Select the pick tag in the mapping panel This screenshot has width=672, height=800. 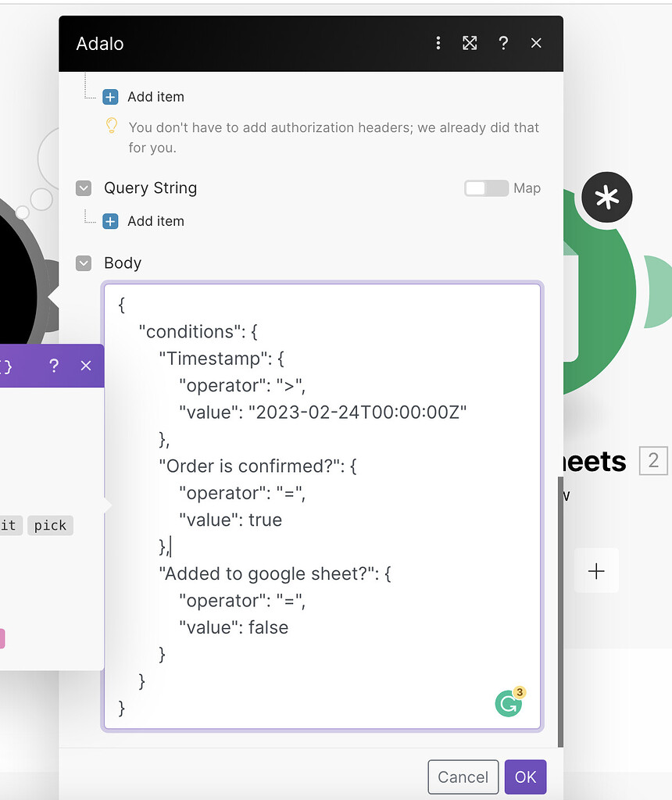tap(50, 525)
